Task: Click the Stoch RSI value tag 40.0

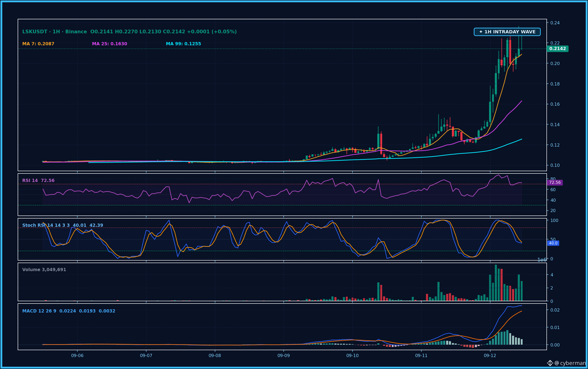Action: [x=553, y=243]
